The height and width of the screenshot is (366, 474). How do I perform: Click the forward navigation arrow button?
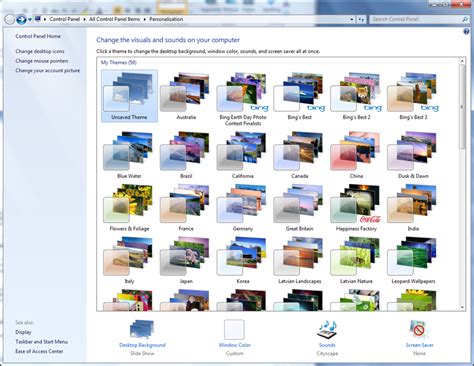pos(21,19)
